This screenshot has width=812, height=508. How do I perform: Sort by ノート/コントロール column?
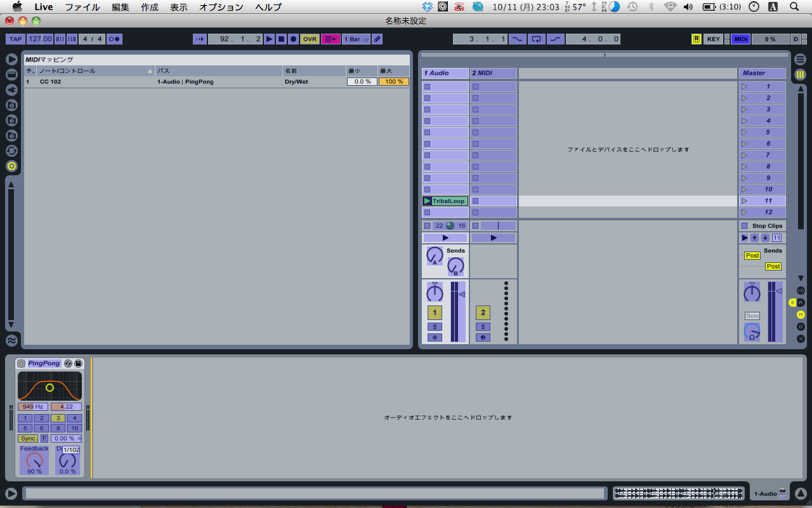pyautogui.click(x=96, y=70)
